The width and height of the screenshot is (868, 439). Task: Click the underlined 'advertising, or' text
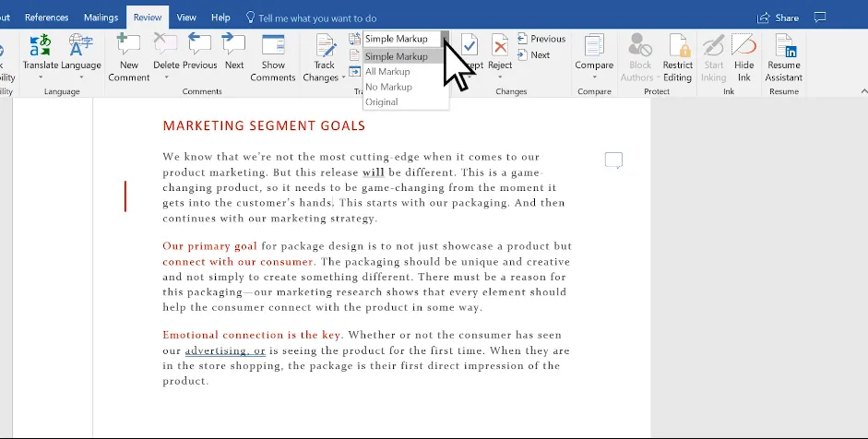tap(225, 350)
